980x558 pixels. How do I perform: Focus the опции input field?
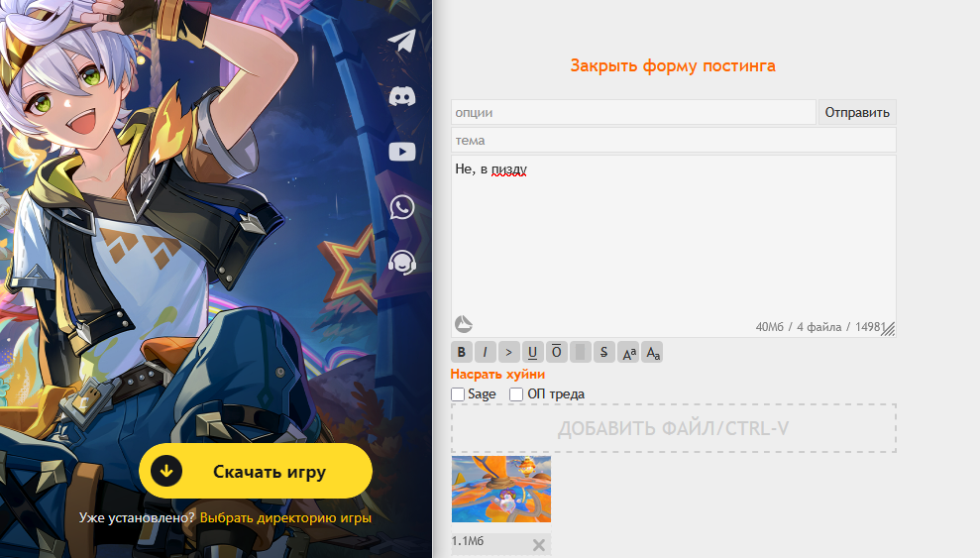pyautogui.click(x=634, y=112)
